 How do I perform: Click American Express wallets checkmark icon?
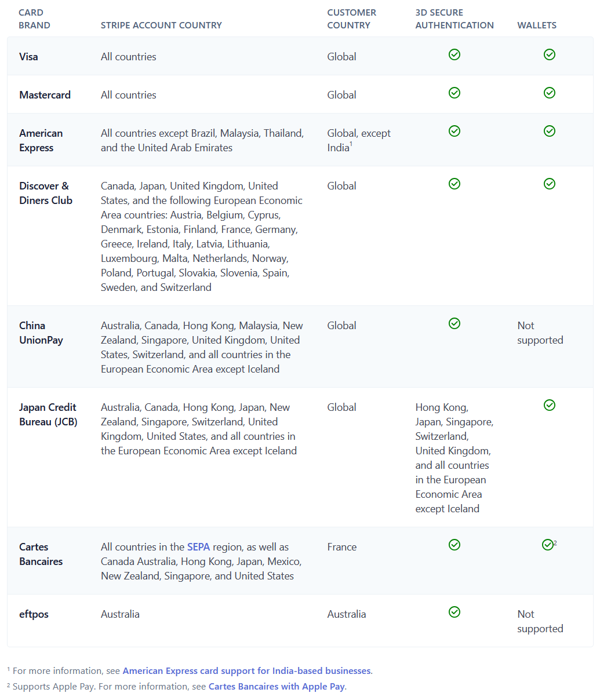pos(550,131)
